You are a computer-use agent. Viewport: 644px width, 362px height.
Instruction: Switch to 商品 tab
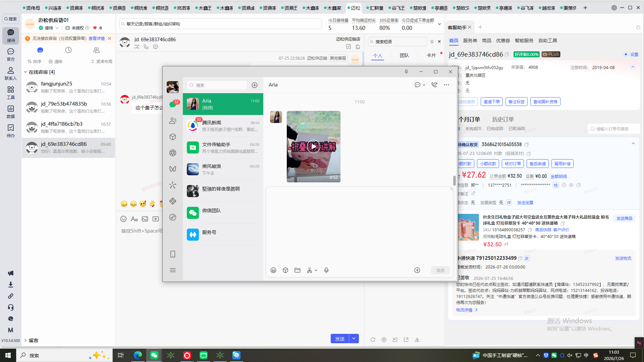[487, 41]
